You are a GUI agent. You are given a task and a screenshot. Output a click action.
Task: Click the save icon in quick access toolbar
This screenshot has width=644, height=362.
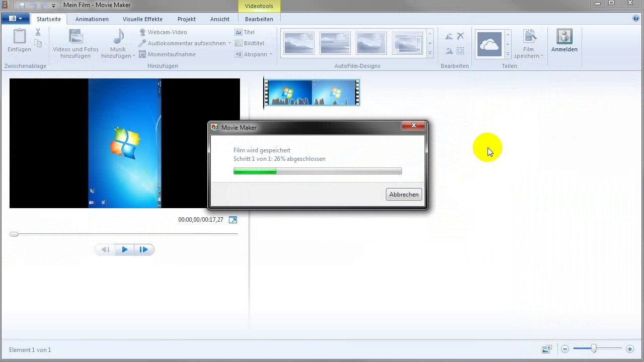click(x=22, y=5)
